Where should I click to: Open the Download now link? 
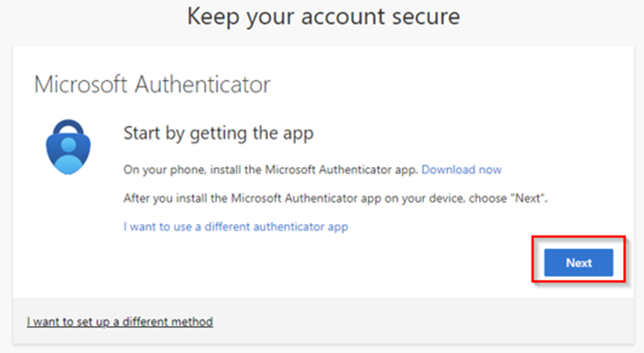click(461, 169)
